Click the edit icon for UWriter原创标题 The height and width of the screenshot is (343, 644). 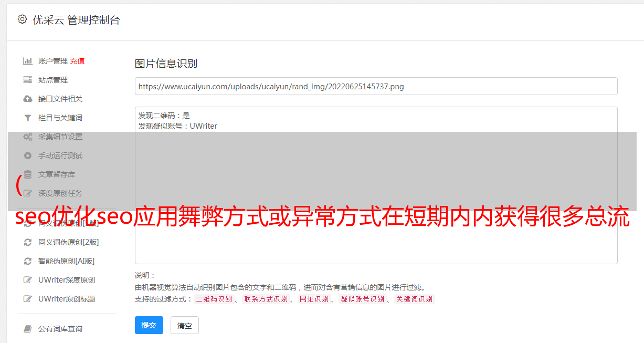(28, 299)
